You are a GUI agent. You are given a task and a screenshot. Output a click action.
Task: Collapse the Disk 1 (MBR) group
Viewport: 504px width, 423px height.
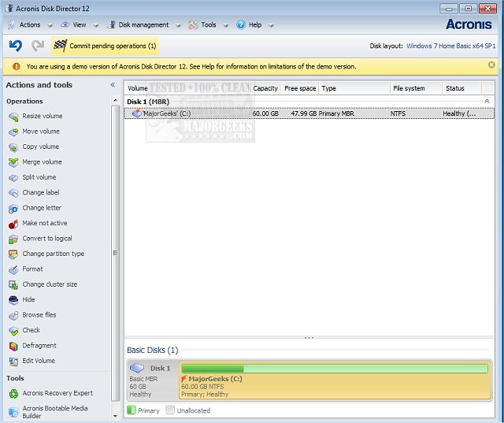486,102
